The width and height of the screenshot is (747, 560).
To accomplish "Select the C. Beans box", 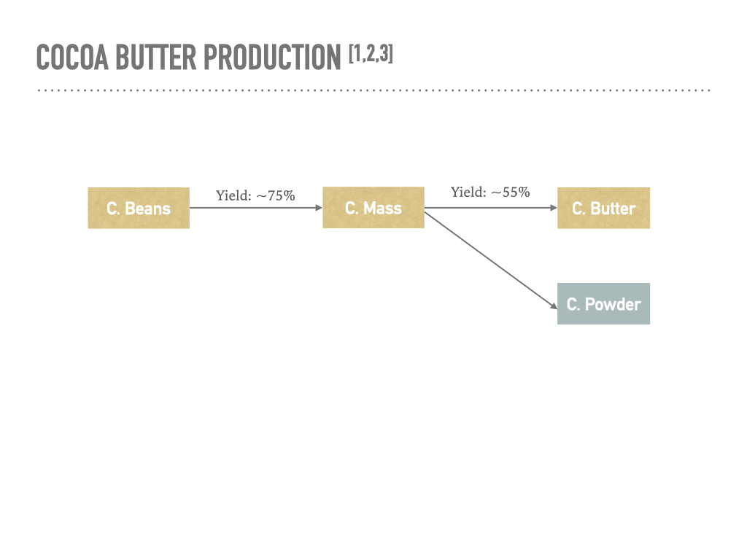I will [x=139, y=209].
